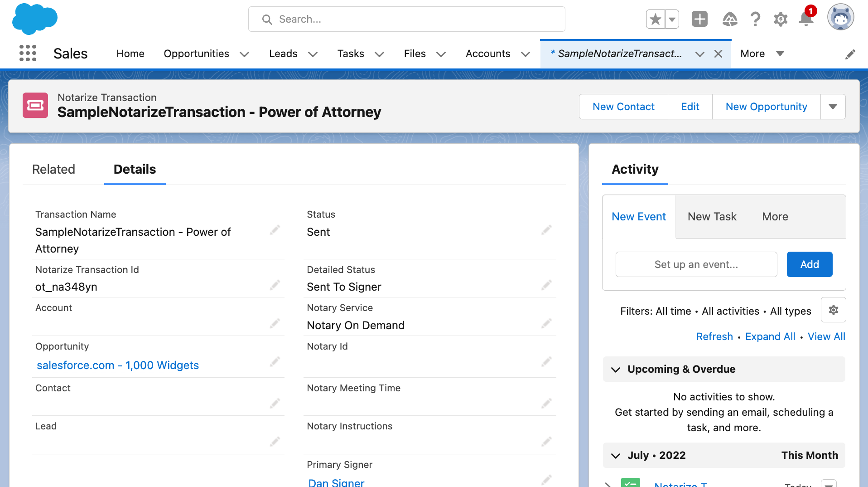
Task: Switch to the New Task tab
Action: (711, 216)
